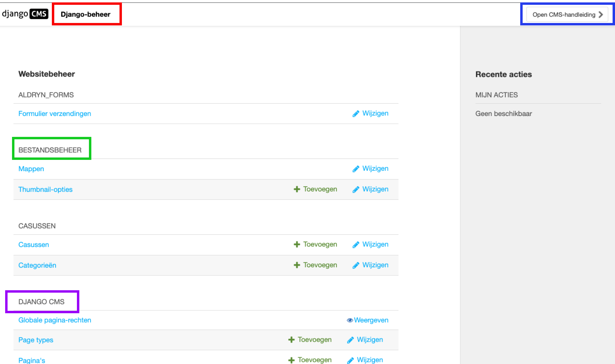This screenshot has width=615, height=364.
Task: Click the chevron in Open CMS-handleiding
Action: click(x=601, y=14)
